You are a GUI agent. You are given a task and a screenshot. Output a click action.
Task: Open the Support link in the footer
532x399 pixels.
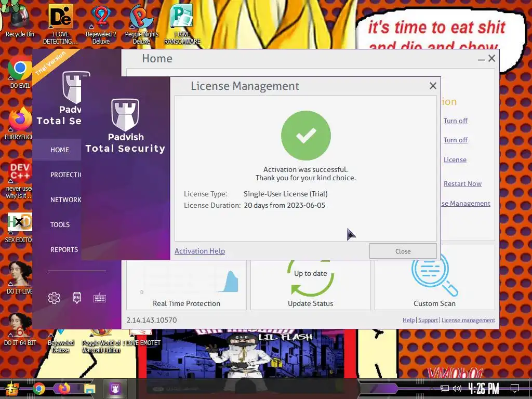click(x=428, y=320)
